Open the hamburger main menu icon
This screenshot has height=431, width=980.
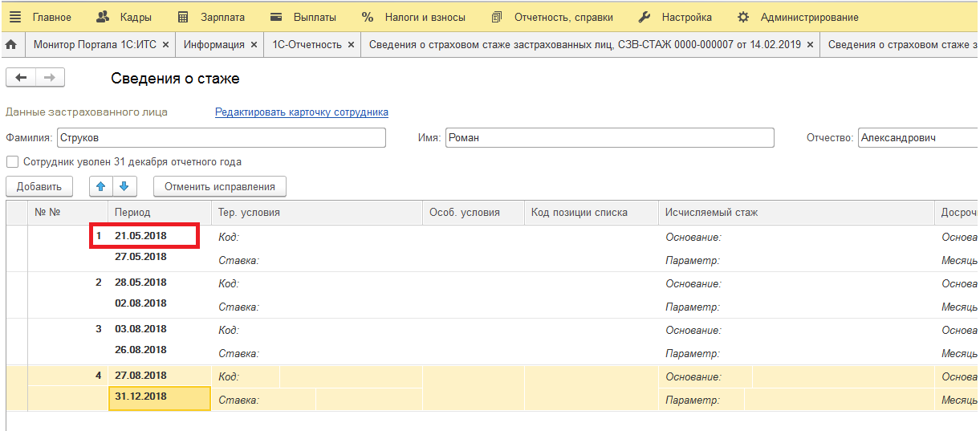click(14, 17)
